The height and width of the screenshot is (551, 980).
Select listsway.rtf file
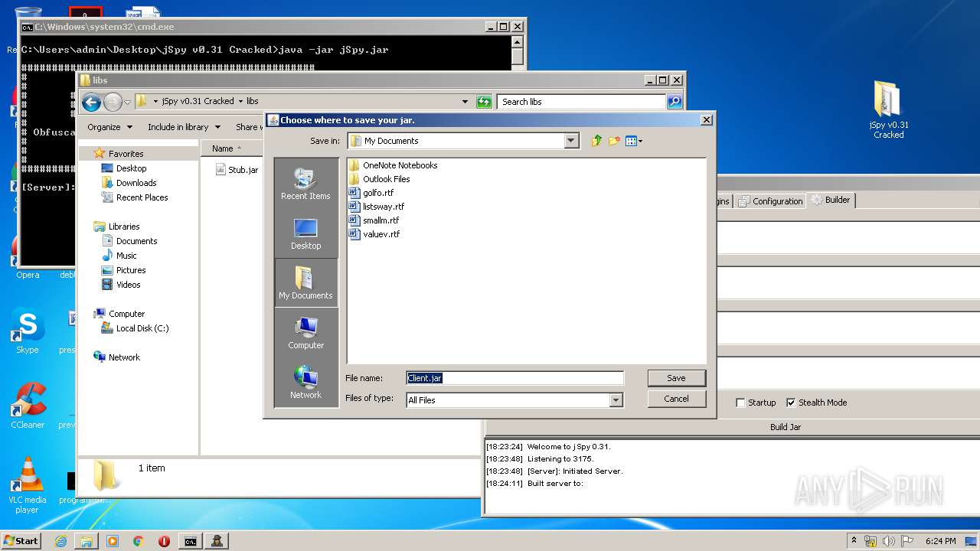(x=377, y=207)
